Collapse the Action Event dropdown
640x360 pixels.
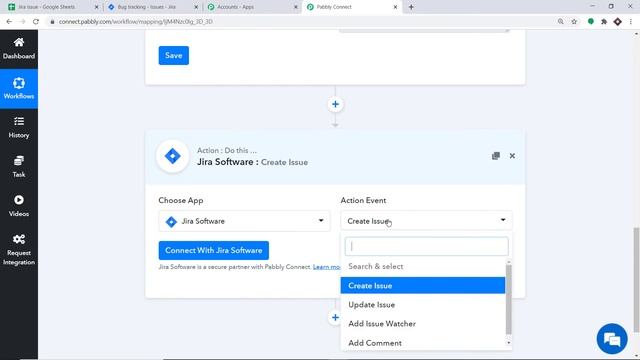(426, 221)
